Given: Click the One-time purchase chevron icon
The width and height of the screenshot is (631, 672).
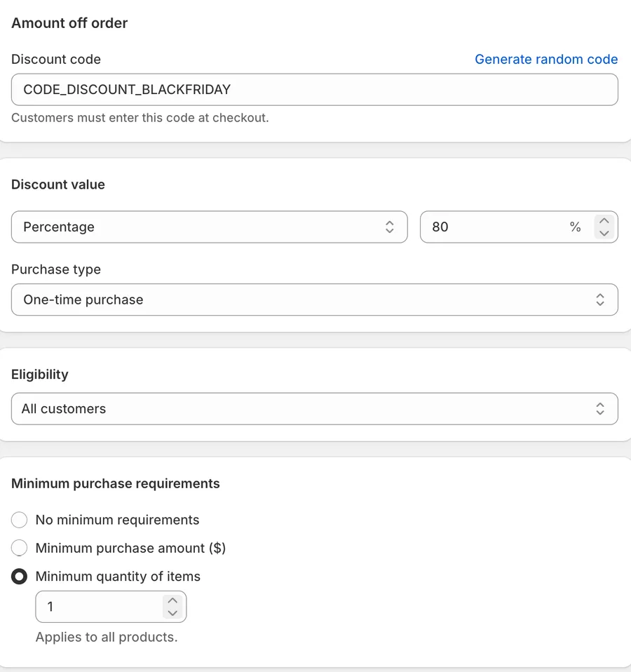Looking at the screenshot, I should (x=600, y=300).
